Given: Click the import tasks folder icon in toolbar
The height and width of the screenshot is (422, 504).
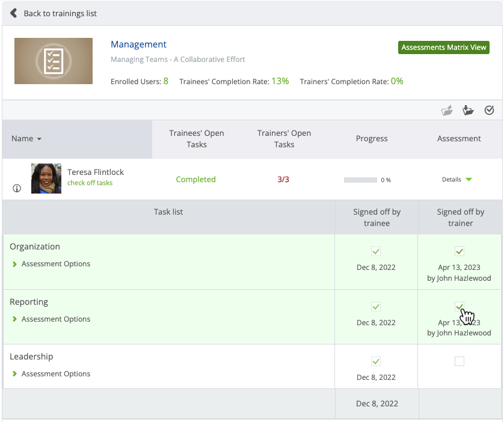Looking at the screenshot, I should pyautogui.click(x=468, y=110).
